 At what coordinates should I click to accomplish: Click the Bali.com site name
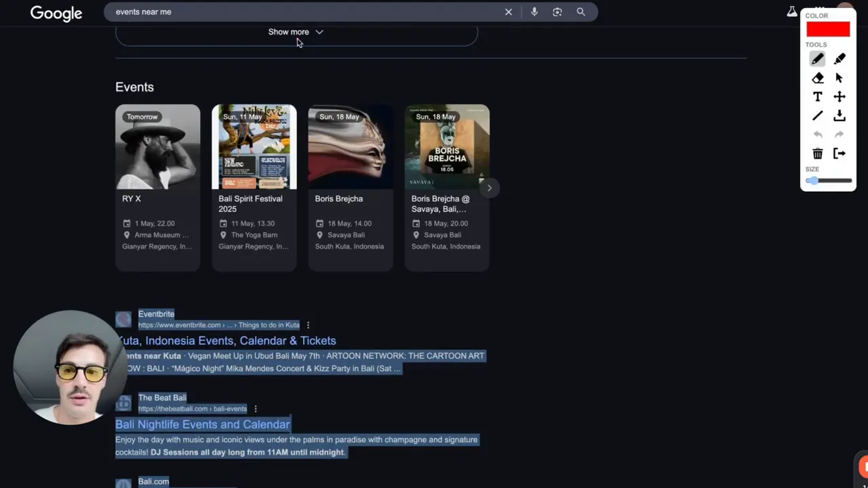pyautogui.click(x=153, y=481)
